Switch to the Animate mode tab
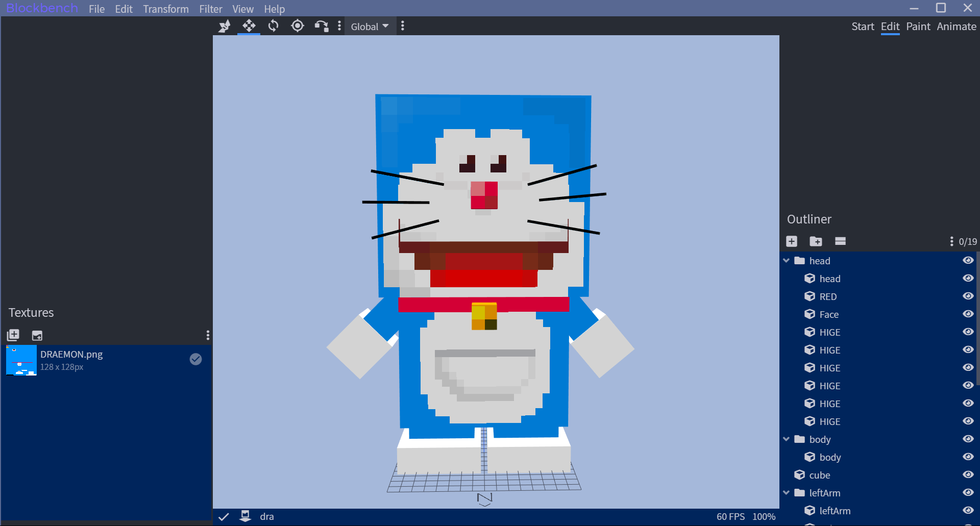The image size is (980, 526). 957,27
